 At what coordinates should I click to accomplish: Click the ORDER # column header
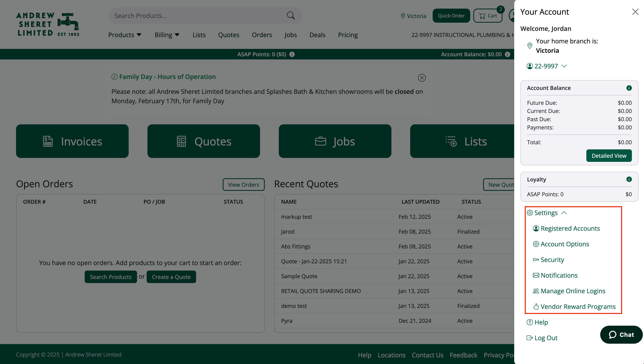click(34, 202)
